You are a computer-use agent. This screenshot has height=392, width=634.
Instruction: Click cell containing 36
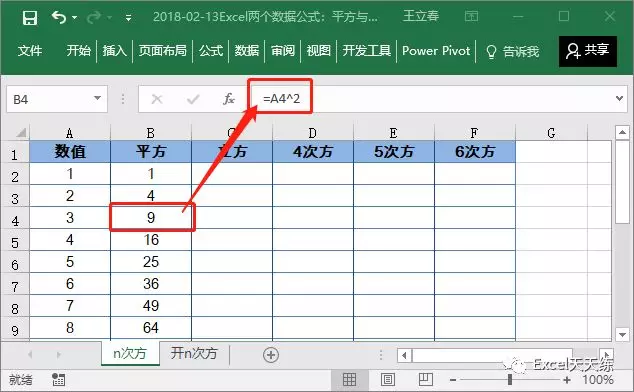[x=151, y=283]
